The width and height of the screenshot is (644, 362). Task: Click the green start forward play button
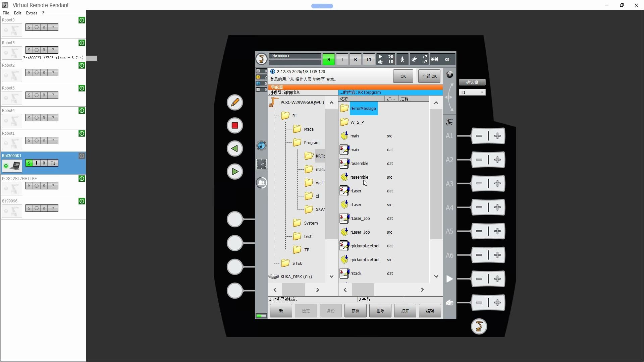235,172
